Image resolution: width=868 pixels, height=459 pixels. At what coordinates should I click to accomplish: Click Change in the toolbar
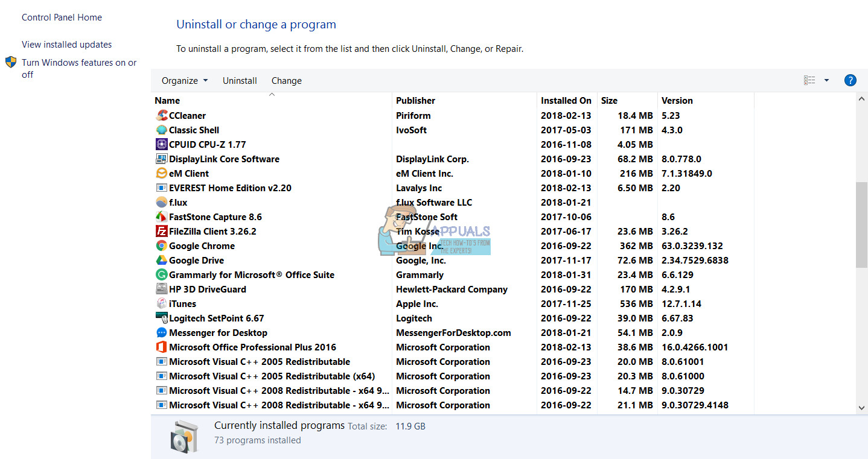pyautogui.click(x=287, y=80)
